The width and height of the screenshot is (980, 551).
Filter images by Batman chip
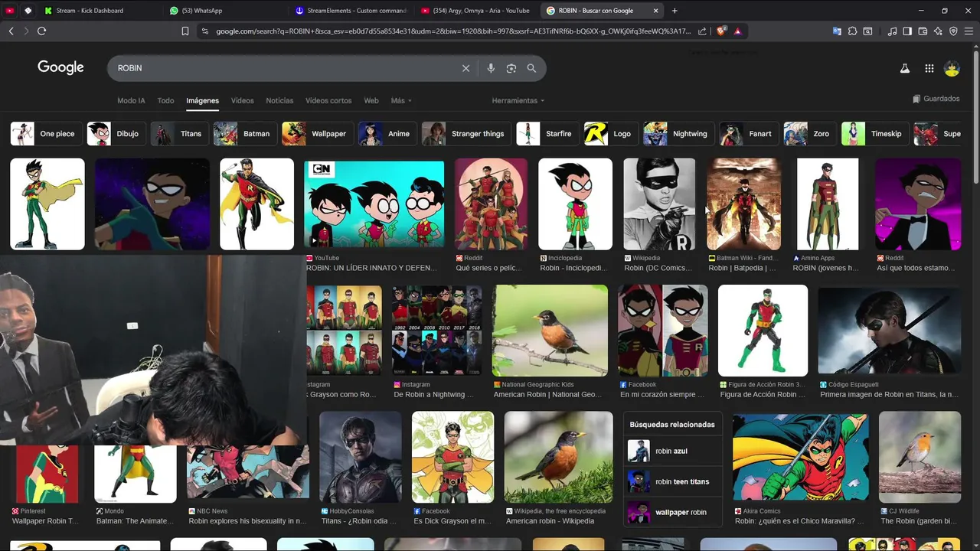(245, 134)
